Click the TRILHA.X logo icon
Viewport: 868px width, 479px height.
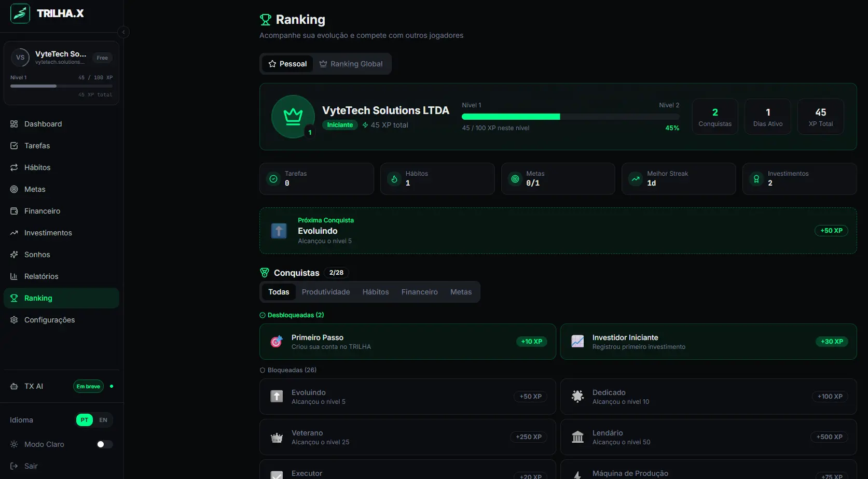click(20, 13)
